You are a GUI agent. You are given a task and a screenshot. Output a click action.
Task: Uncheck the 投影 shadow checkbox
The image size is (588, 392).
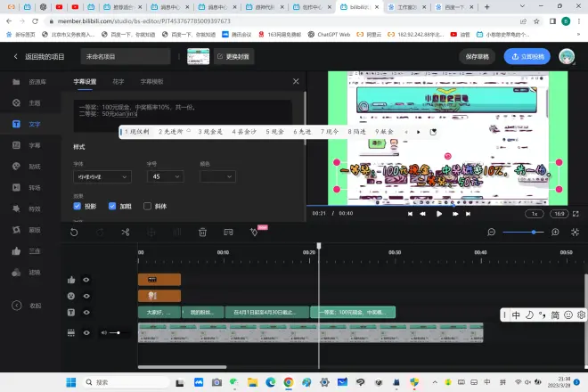(x=78, y=206)
